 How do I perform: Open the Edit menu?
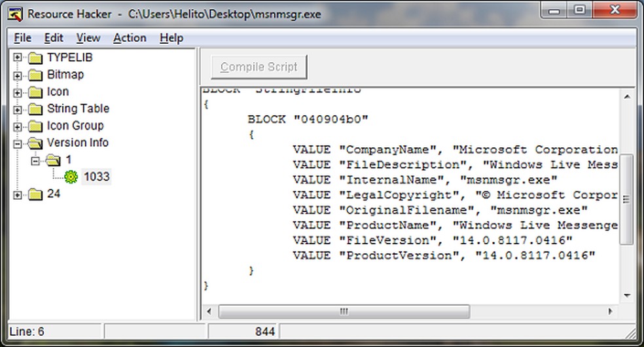click(x=54, y=38)
